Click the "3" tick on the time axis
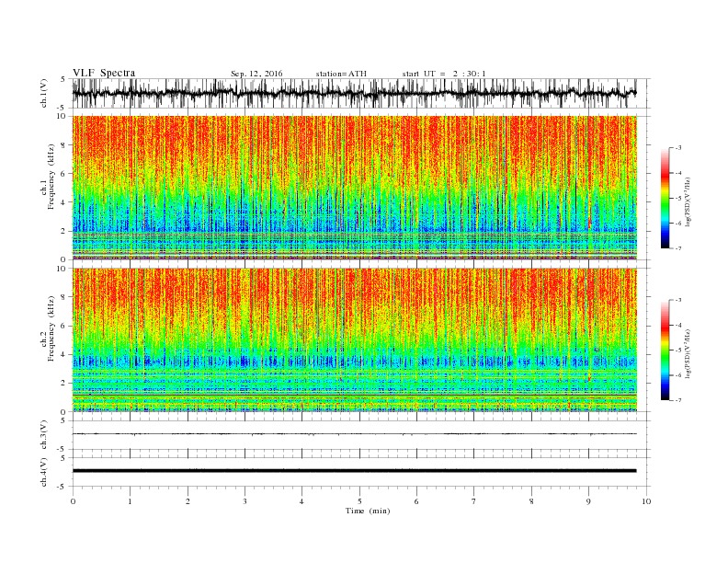 pyautogui.click(x=245, y=501)
